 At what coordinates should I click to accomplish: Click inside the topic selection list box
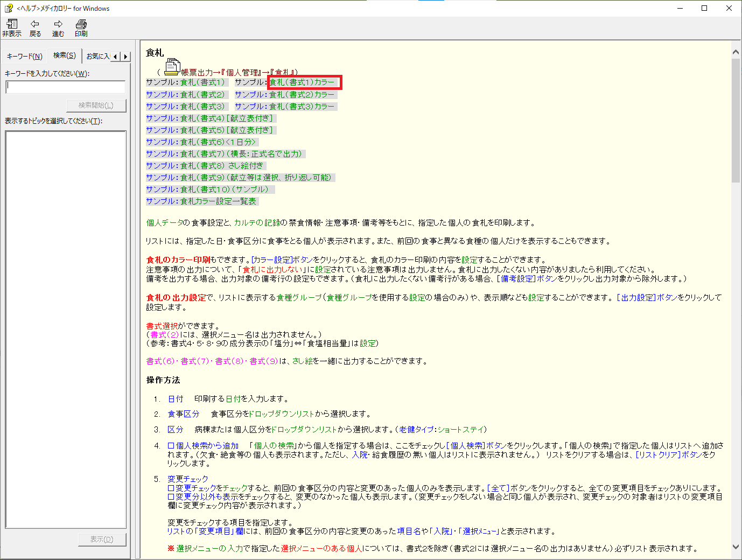tap(66, 330)
